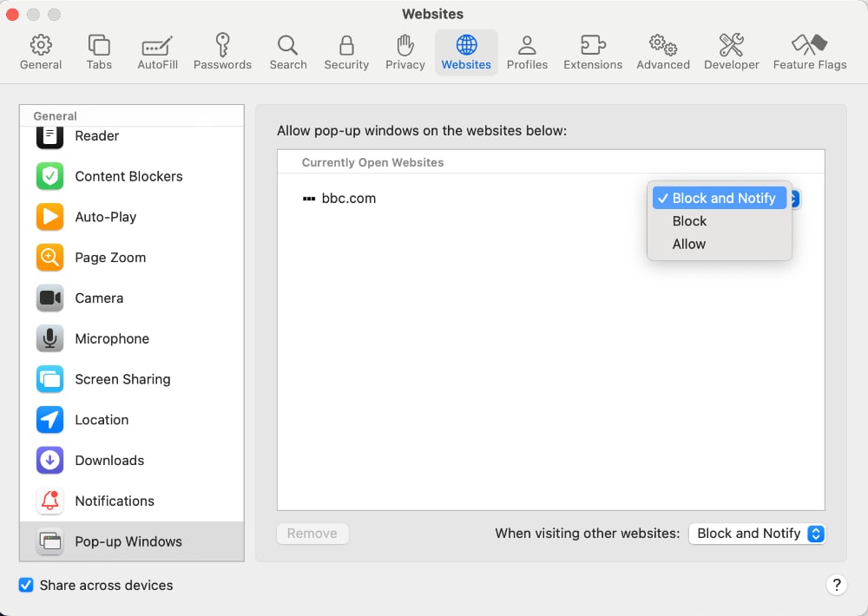Open the Passwords preferences pane
Image resolution: width=868 pixels, height=616 pixels.
pyautogui.click(x=222, y=50)
